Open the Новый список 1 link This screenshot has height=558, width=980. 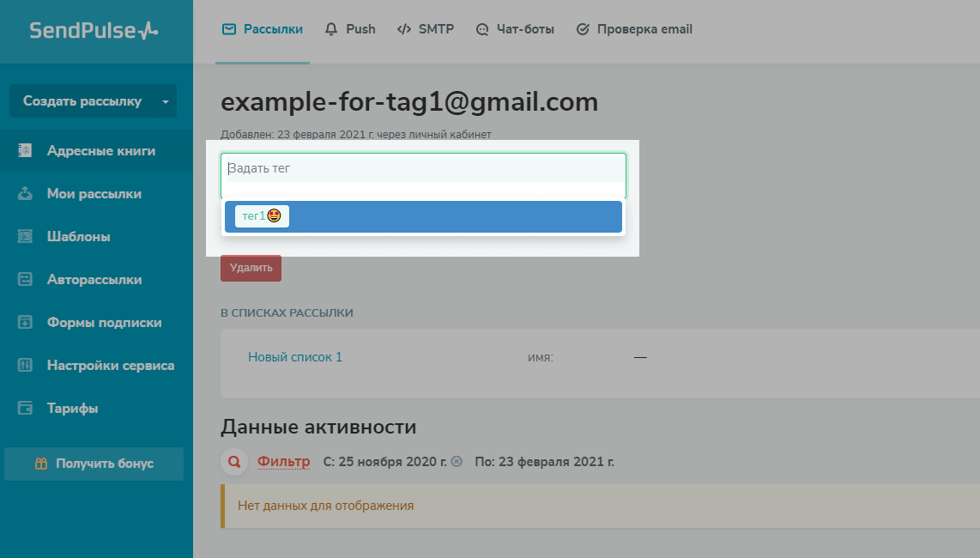click(x=295, y=357)
